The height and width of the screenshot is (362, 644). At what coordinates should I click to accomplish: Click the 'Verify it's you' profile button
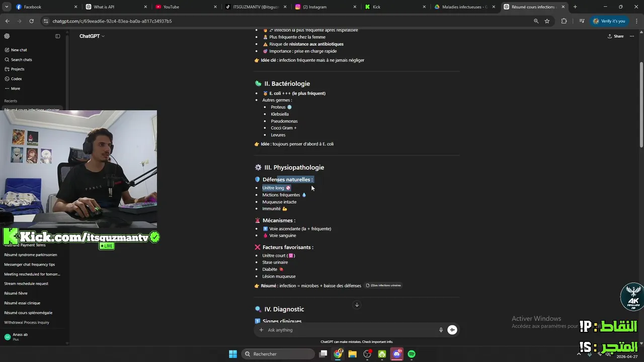[609, 21]
